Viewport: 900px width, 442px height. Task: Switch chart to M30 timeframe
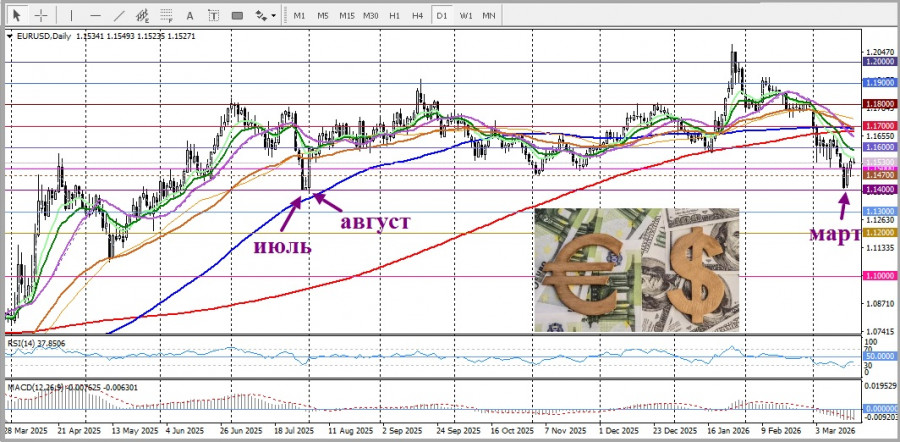370,15
